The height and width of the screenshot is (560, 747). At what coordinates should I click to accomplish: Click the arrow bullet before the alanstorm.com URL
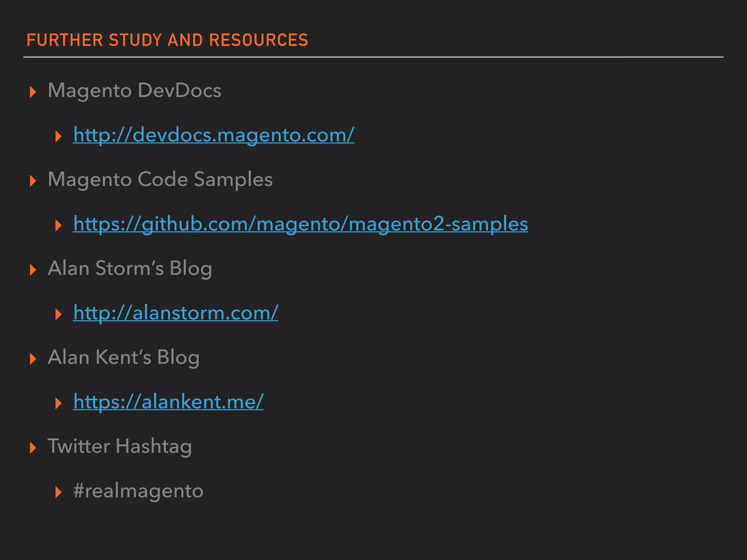[x=58, y=314]
